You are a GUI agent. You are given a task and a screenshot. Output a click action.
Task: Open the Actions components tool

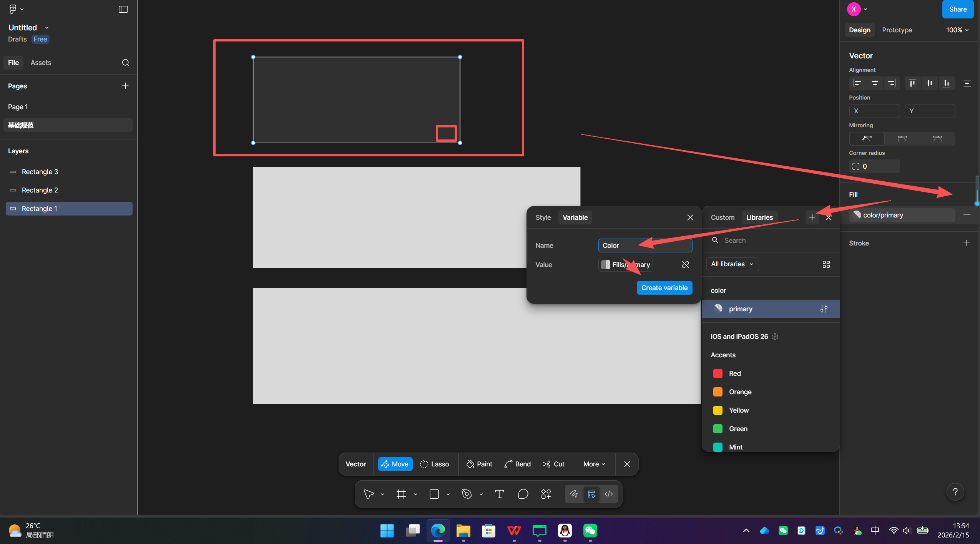pos(546,494)
